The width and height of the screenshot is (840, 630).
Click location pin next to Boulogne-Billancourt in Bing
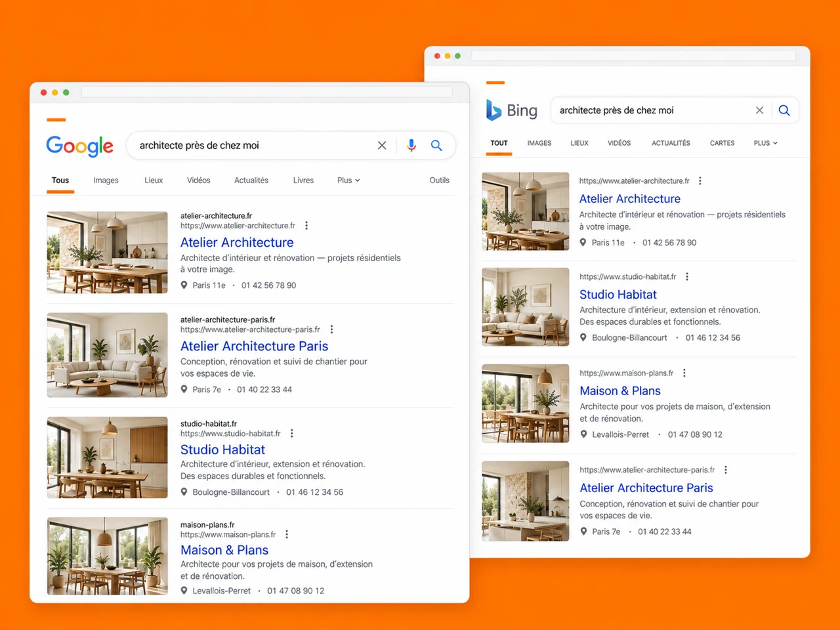[x=583, y=337]
